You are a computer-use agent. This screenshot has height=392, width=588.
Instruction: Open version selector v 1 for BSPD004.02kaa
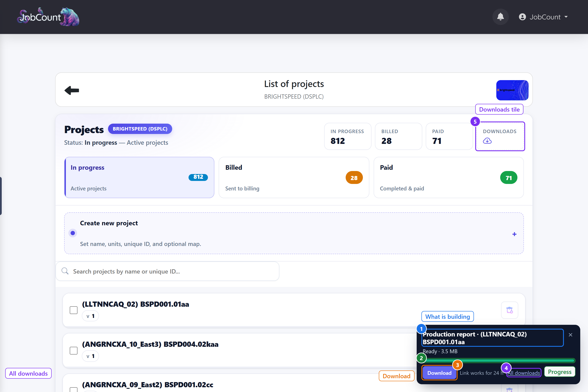coord(90,356)
